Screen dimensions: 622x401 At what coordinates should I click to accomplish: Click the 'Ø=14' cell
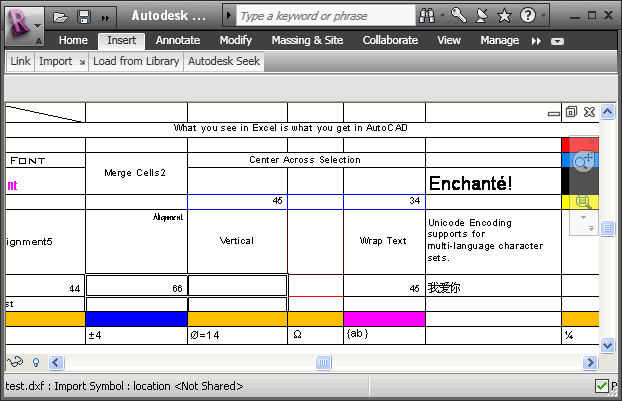pyautogui.click(x=237, y=336)
